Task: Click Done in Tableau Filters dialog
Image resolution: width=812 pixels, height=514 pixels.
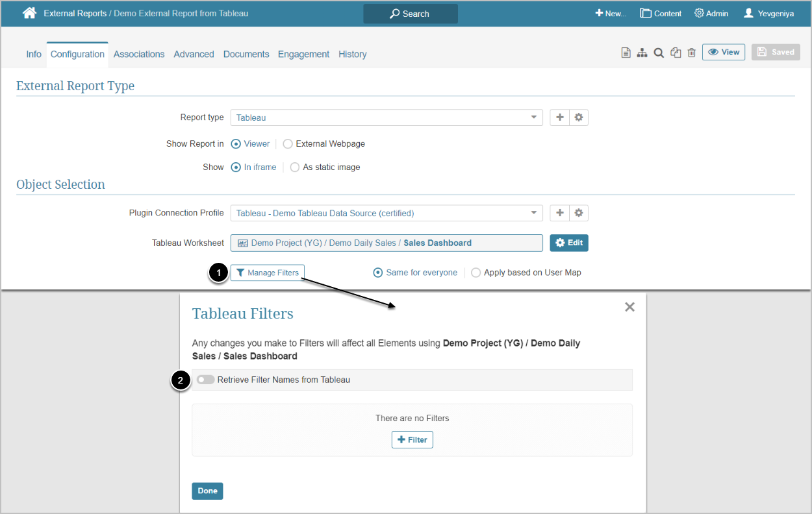Action: tap(207, 491)
